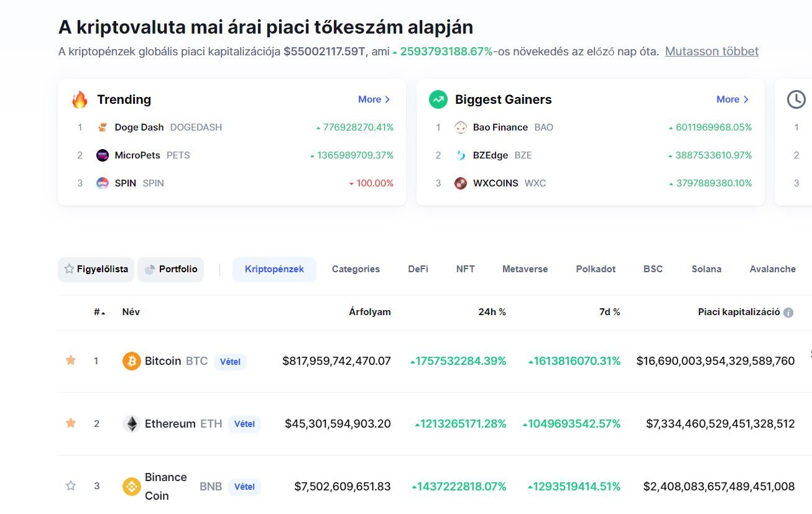Sort by the 7d % column header
The height and width of the screenshot is (514, 812).
click(609, 312)
